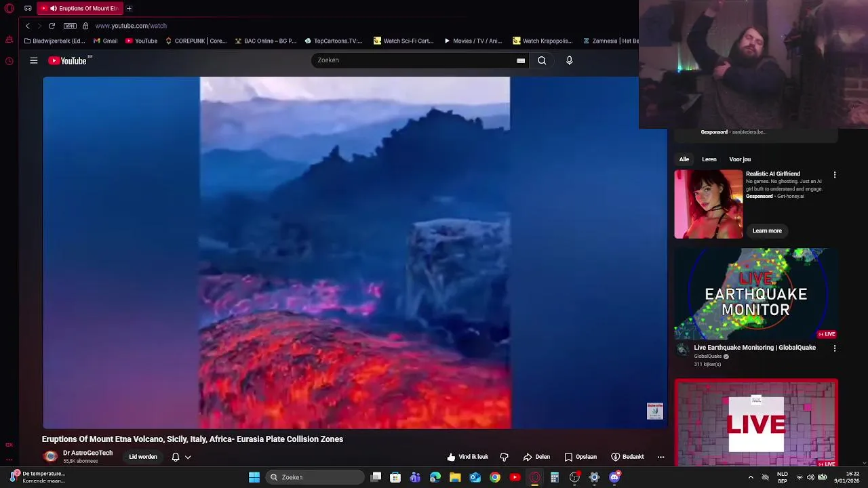868x488 pixels.
Task: Open the GlobalQuake channel avatar
Action: (x=683, y=350)
